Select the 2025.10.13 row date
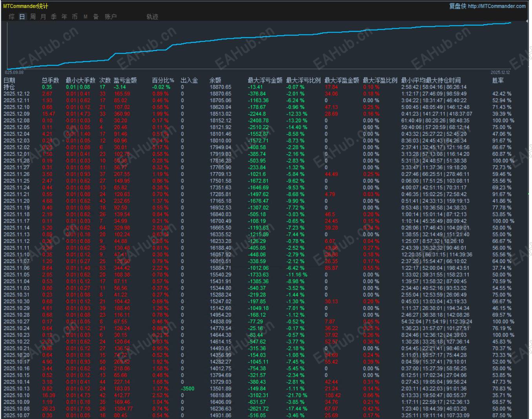The width and height of the screenshot is (532, 419). click(16, 388)
